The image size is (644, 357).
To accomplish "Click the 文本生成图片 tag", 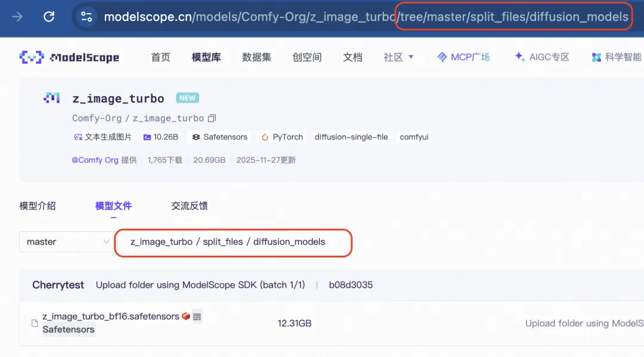I will coord(103,137).
